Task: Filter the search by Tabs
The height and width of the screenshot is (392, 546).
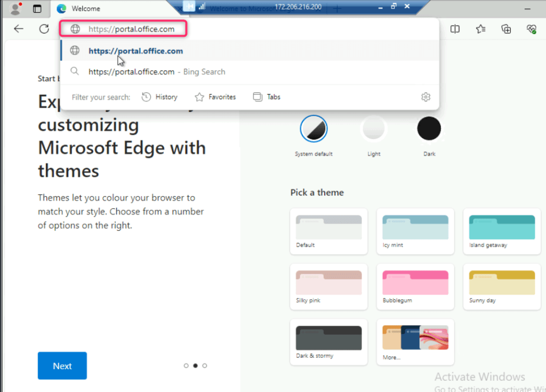Action: click(267, 97)
